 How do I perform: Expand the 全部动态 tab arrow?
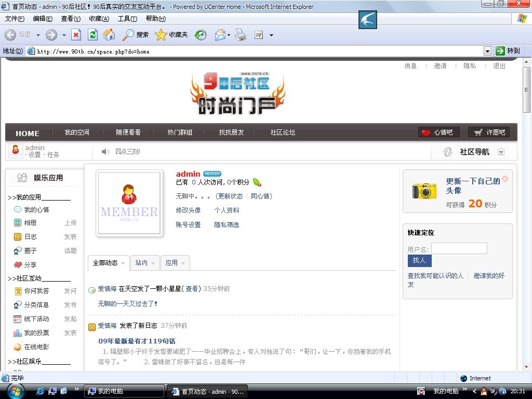coord(123,263)
